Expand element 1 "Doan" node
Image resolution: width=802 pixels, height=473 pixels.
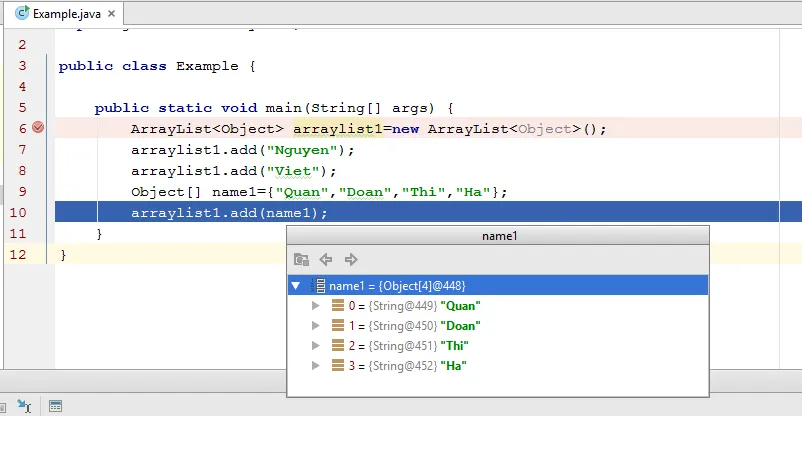(x=316, y=326)
